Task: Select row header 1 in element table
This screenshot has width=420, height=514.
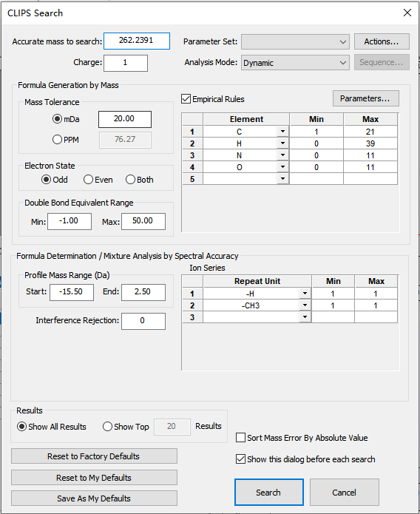Action: click(x=192, y=132)
